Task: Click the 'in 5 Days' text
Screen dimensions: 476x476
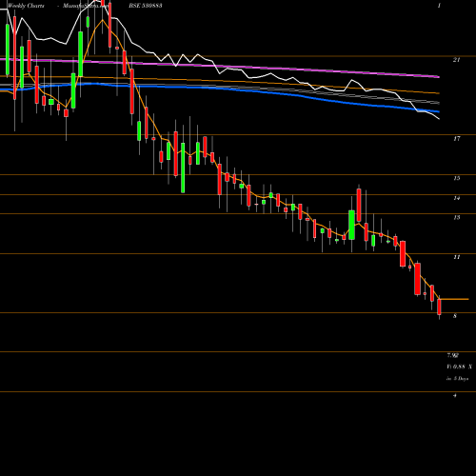Action: [457, 379]
